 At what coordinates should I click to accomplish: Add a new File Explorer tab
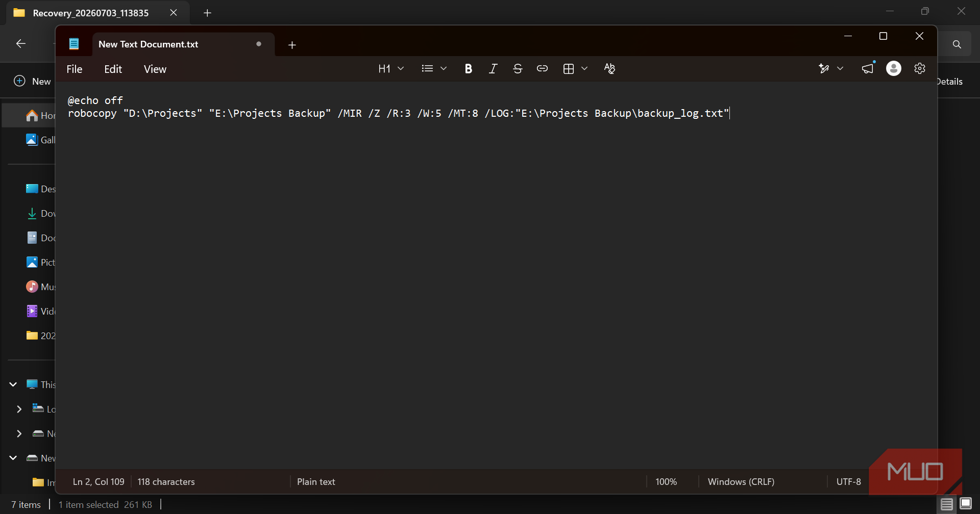tap(207, 13)
